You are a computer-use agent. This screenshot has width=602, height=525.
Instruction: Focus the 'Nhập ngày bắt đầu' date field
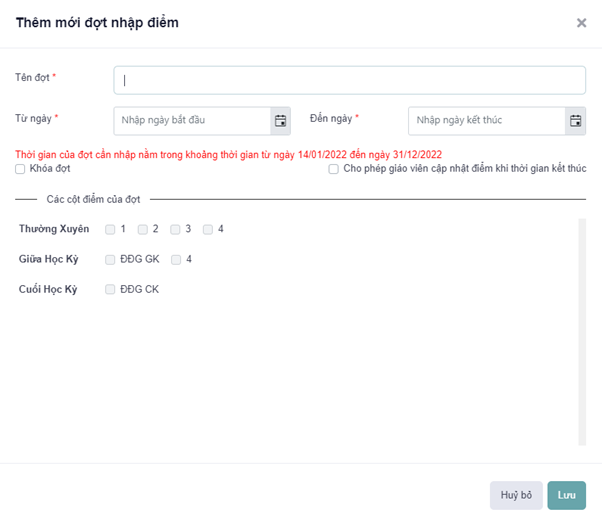[x=192, y=121]
